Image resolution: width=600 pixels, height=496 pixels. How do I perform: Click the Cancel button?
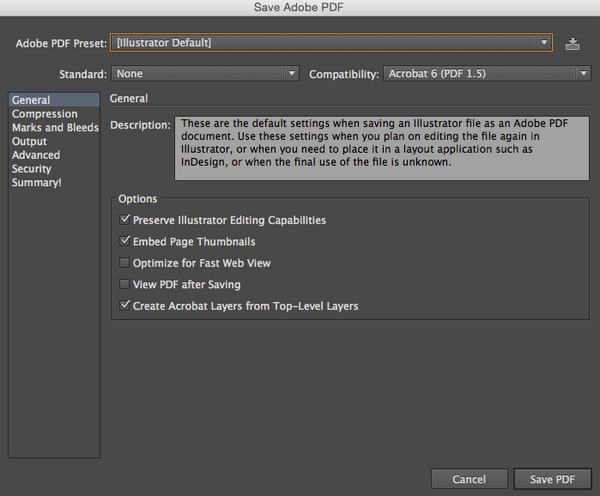pyautogui.click(x=469, y=479)
